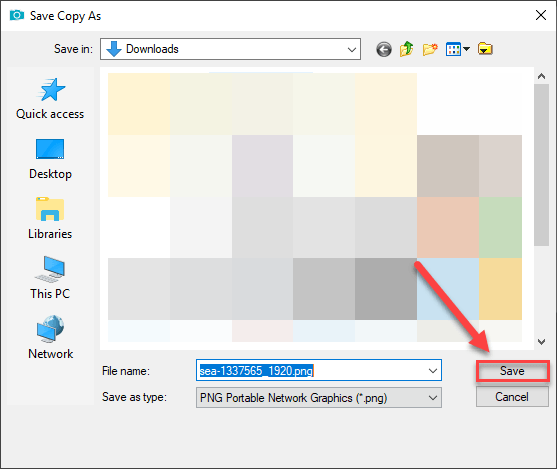
Task: Go back to last folder visited
Action: tap(384, 49)
